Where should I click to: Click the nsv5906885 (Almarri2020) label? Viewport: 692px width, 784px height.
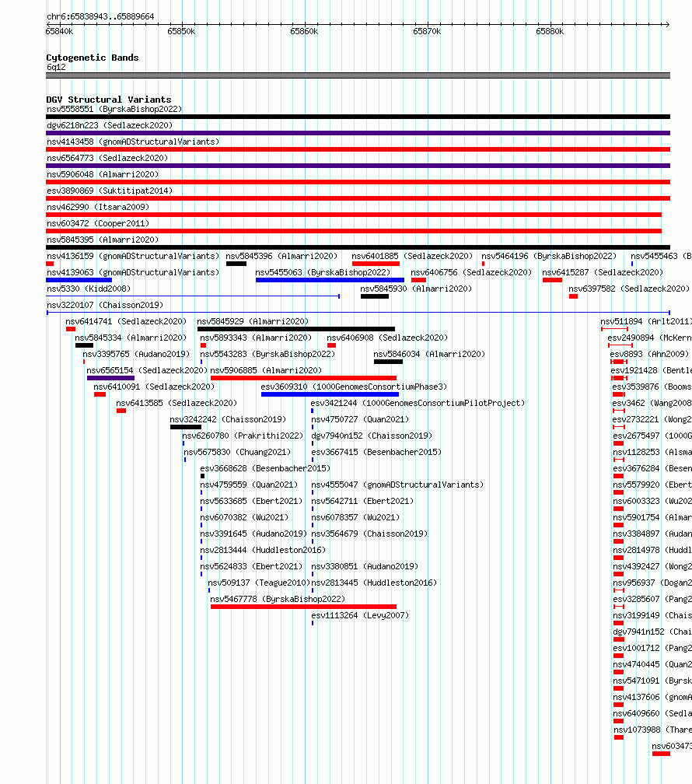[x=266, y=370]
